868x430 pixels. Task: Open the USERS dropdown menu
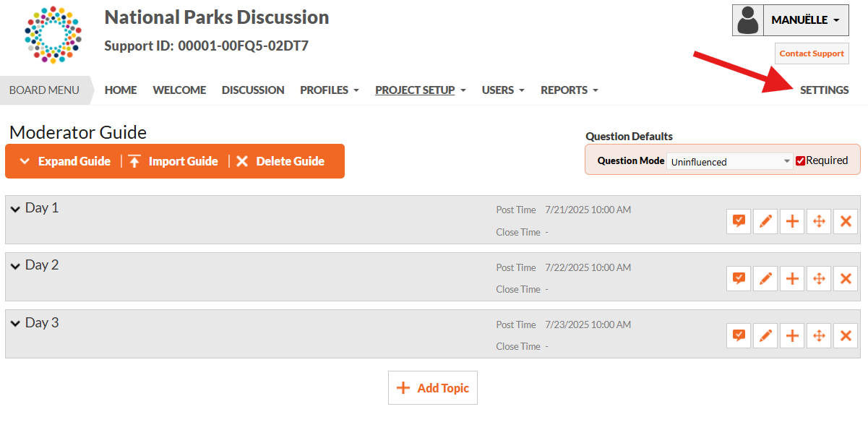503,90
